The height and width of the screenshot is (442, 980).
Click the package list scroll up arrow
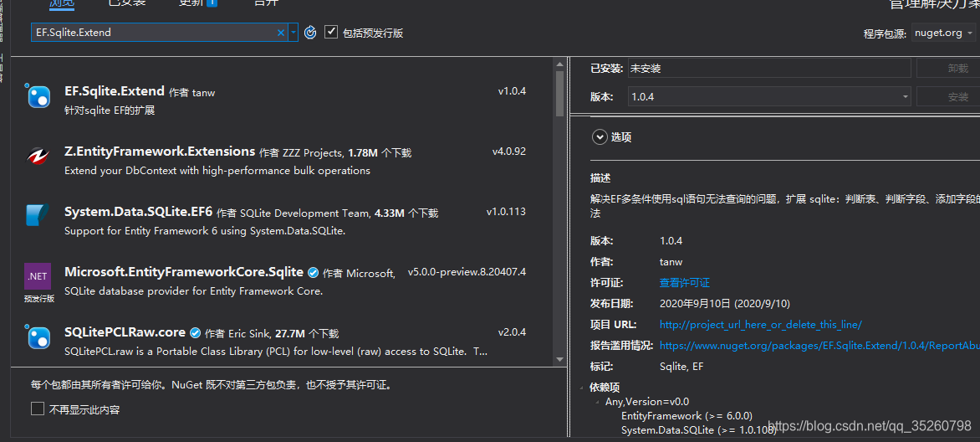click(x=559, y=62)
